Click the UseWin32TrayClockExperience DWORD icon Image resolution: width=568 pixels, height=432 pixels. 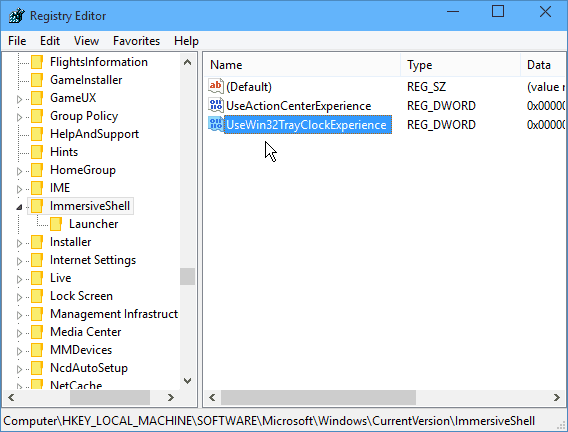216,124
